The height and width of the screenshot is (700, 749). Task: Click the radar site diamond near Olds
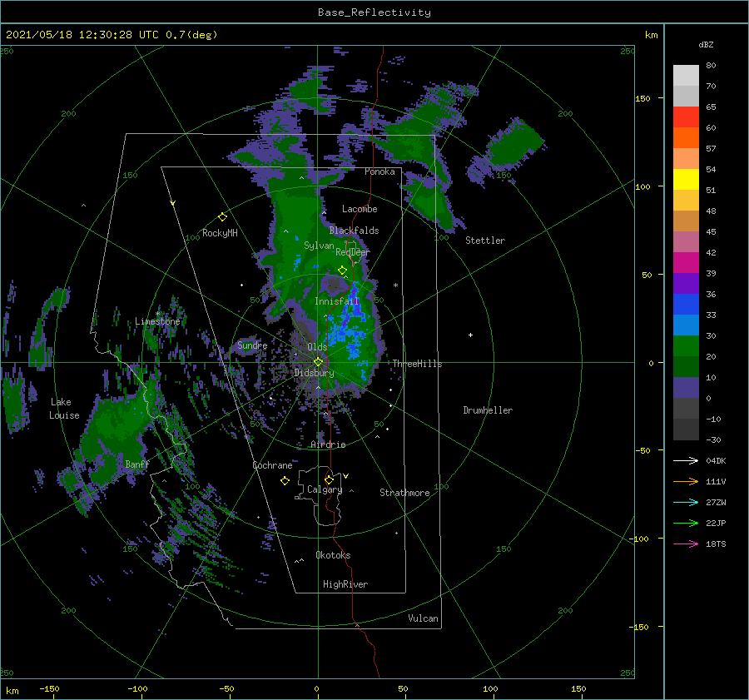(318, 362)
